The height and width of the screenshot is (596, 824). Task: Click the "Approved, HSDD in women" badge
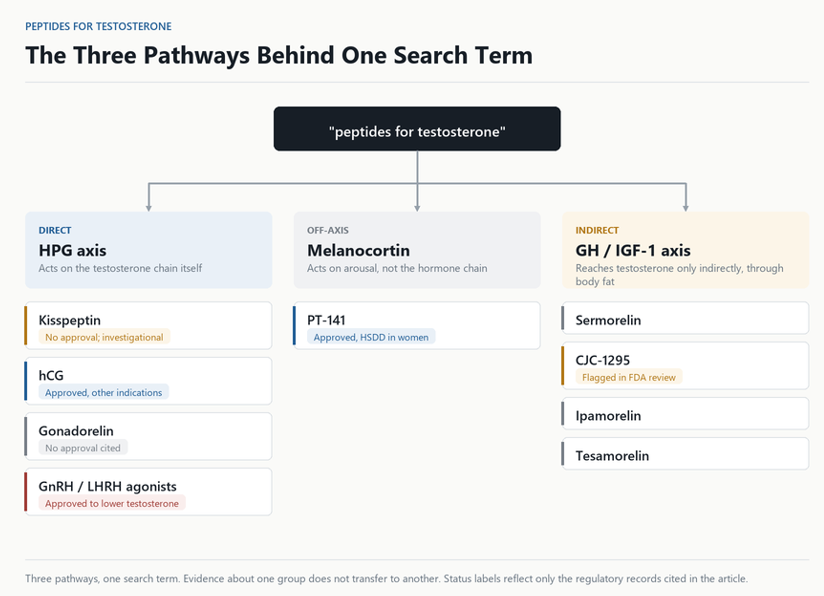[x=371, y=337]
